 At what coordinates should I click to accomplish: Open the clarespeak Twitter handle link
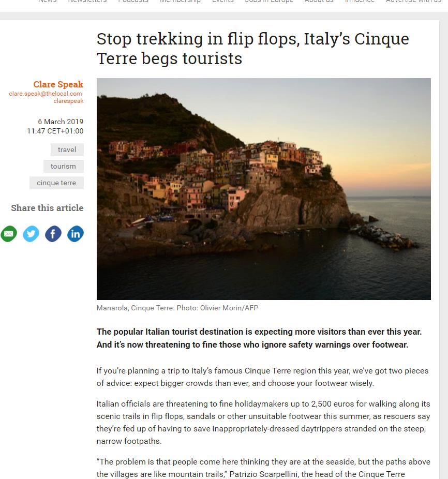point(68,101)
